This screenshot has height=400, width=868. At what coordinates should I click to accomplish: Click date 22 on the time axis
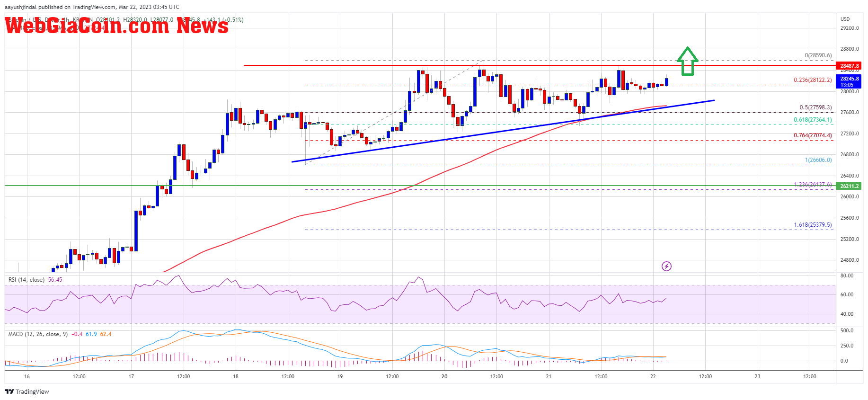[653, 377]
